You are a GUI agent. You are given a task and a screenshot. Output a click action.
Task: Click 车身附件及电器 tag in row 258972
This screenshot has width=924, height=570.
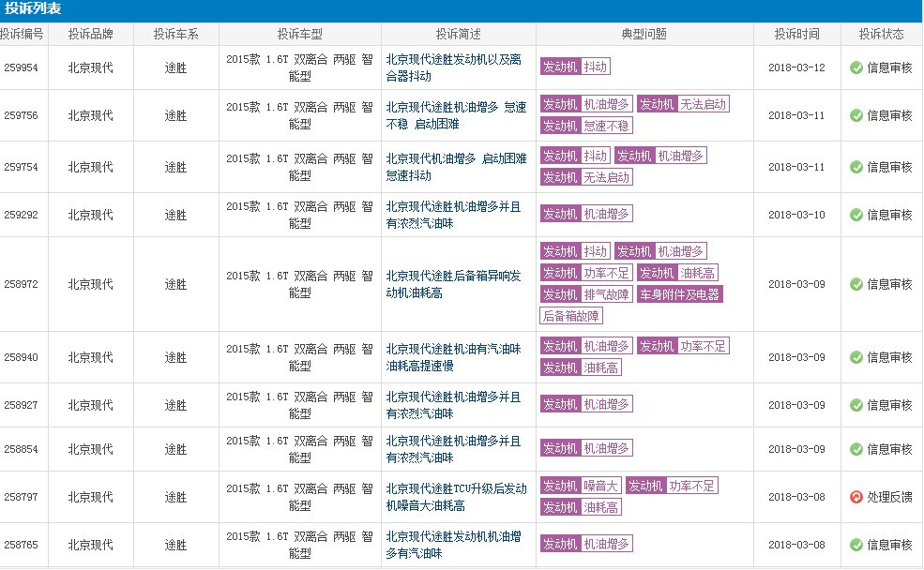(x=680, y=294)
